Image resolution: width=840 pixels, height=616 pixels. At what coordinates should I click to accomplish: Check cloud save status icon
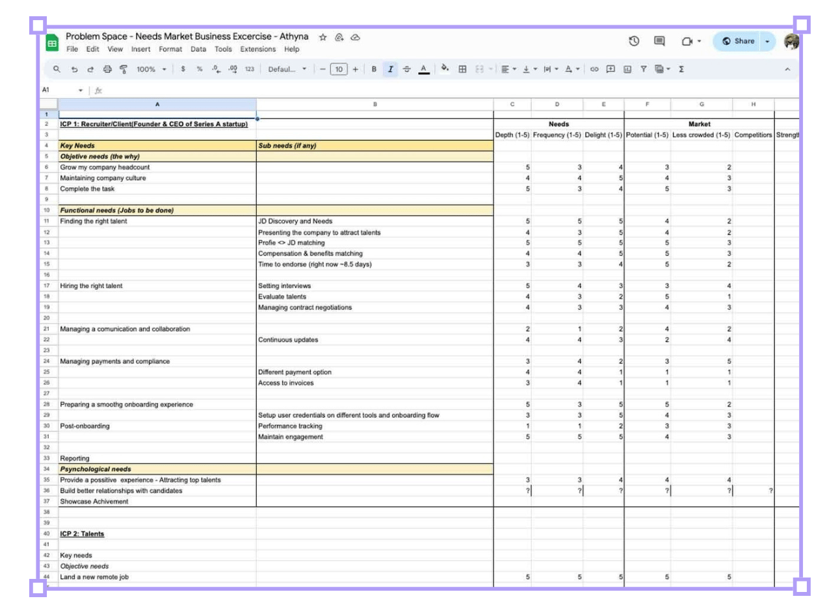(x=355, y=37)
